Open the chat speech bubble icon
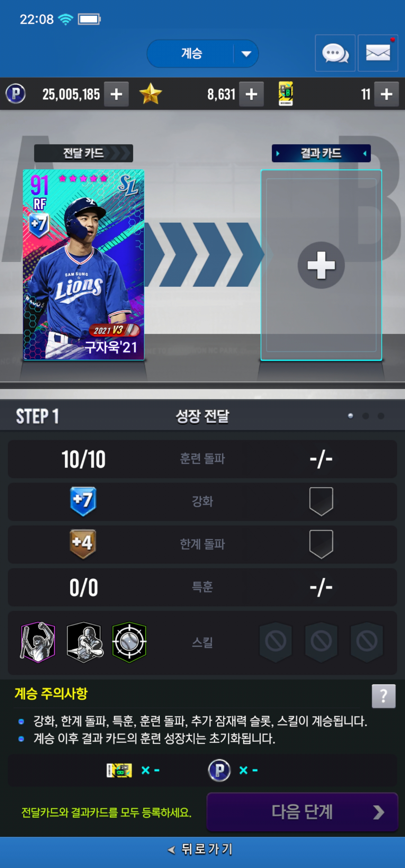Image resolution: width=405 pixels, height=868 pixels. (335, 53)
